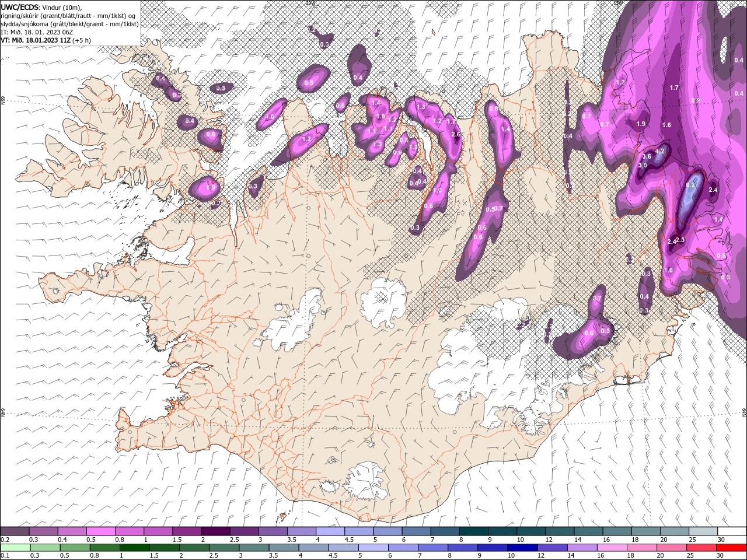Click the '3.5' label in the upper legend row
747x560 pixels.
coord(291,540)
